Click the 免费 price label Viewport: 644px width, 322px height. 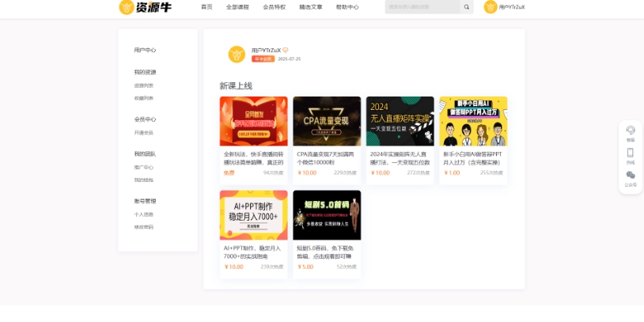point(229,173)
